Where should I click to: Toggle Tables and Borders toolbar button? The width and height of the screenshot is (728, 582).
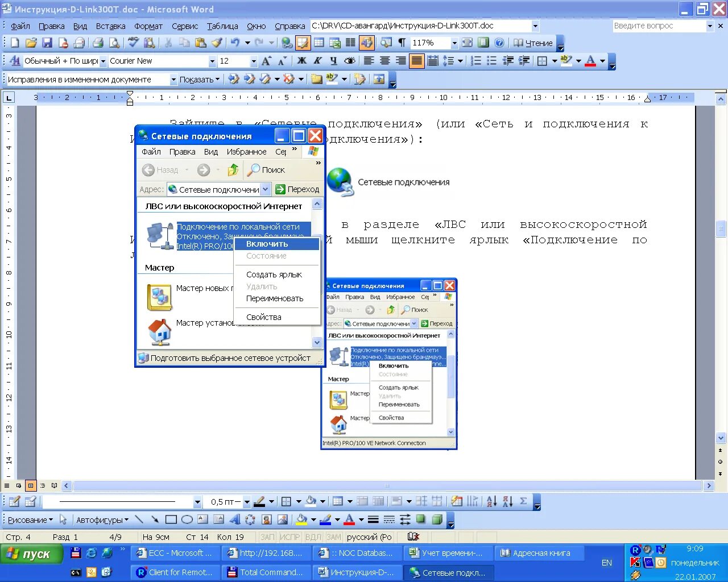pyautogui.click(x=303, y=43)
